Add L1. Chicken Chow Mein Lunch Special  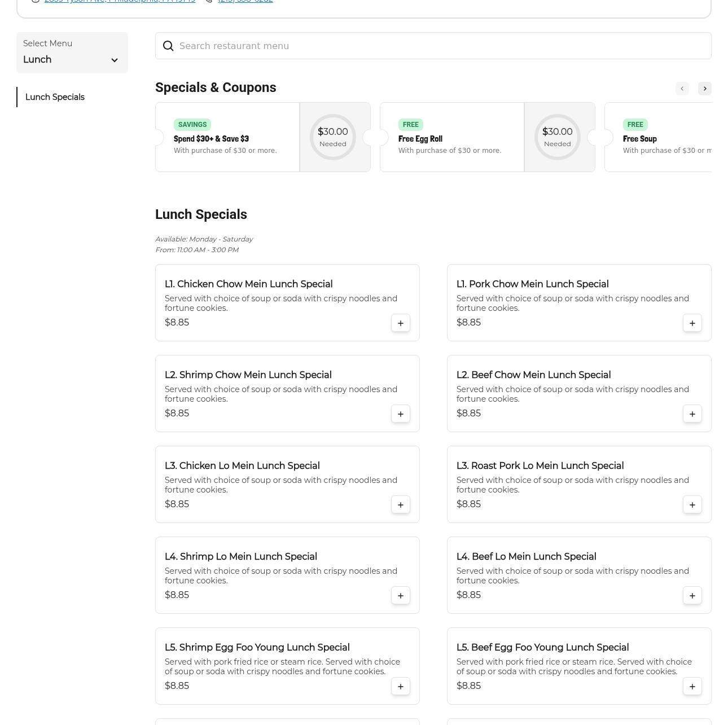coord(400,323)
